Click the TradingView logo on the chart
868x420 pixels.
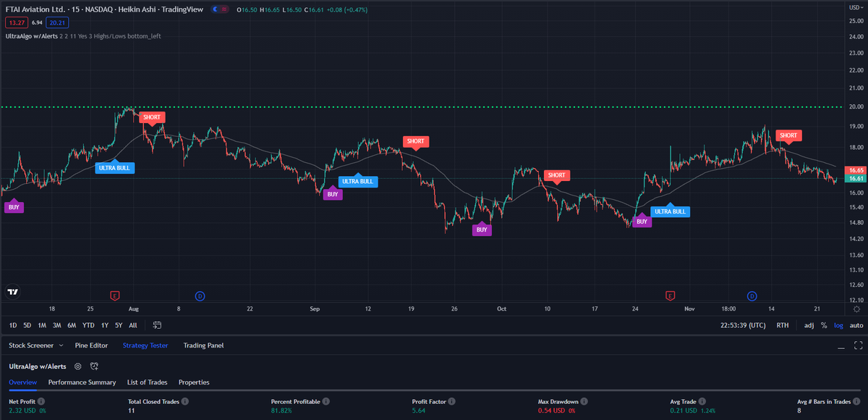coord(12,293)
